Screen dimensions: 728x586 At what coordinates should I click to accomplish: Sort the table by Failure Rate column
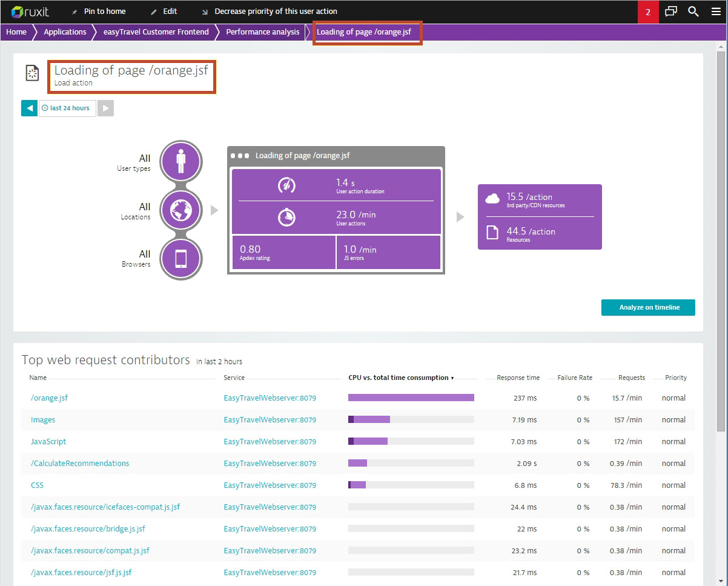coord(575,378)
